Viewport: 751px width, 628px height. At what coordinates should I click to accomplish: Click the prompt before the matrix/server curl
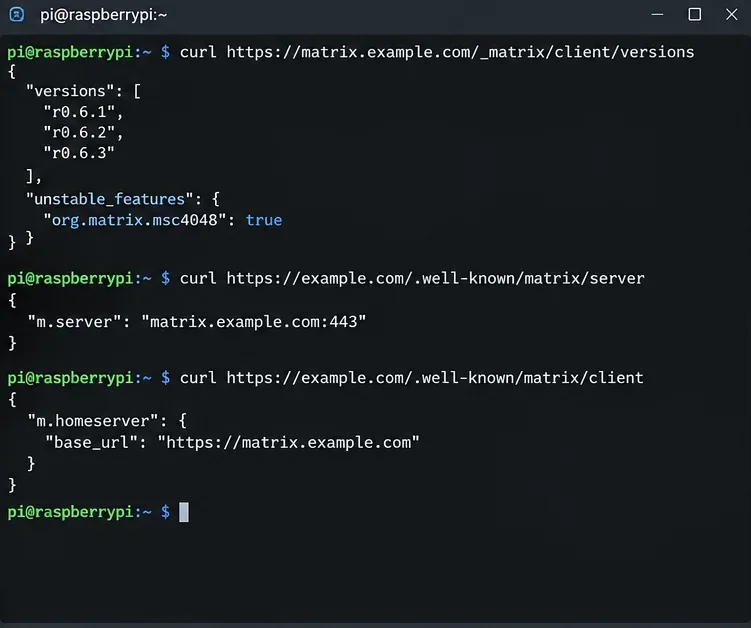(89, 278)
